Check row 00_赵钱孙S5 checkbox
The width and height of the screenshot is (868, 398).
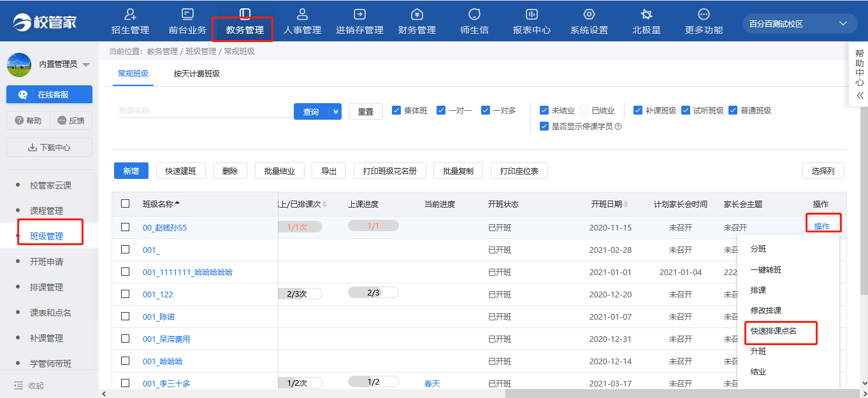tap(126, 227)
